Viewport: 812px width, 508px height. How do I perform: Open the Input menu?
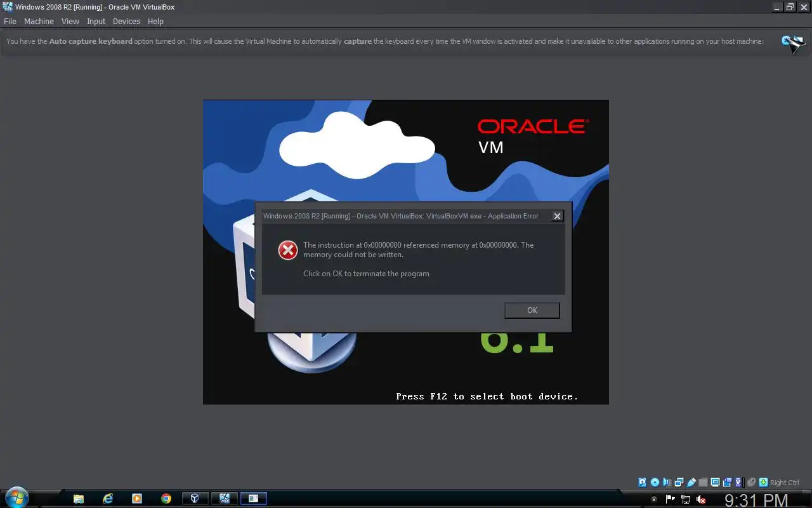pyautogui.click(x=96, y=21)
